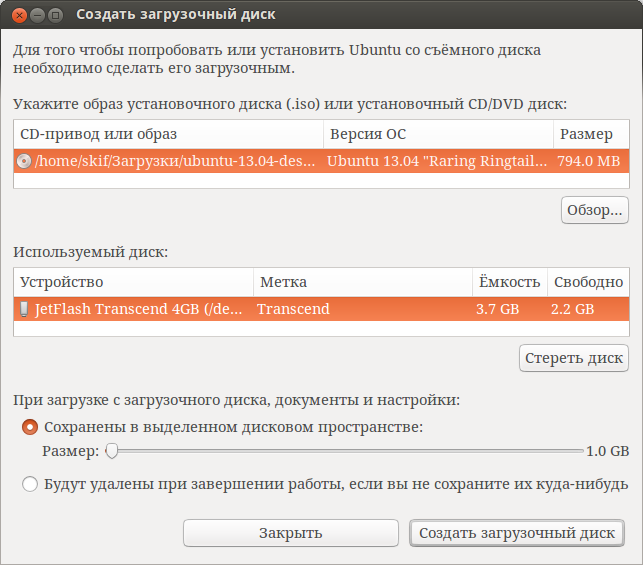643x565 pixels.
Task: Maximize the window via title bar button
Action: pos(55,16)
